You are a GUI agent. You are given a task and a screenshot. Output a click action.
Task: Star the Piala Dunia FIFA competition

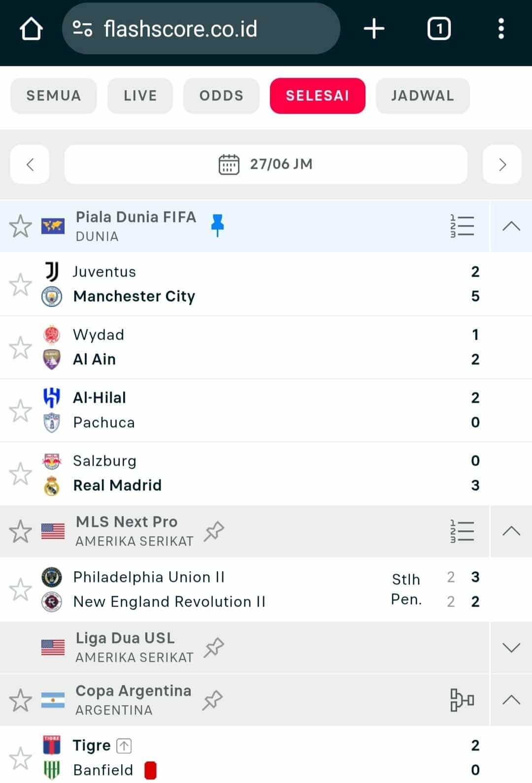(x=20, y=226)
